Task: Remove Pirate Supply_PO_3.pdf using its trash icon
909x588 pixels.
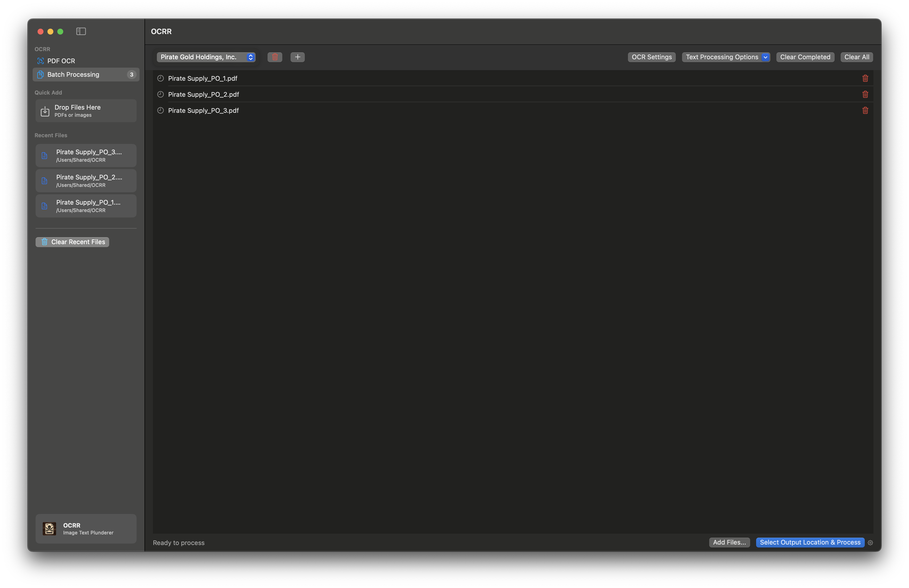Action: (865, 110)
